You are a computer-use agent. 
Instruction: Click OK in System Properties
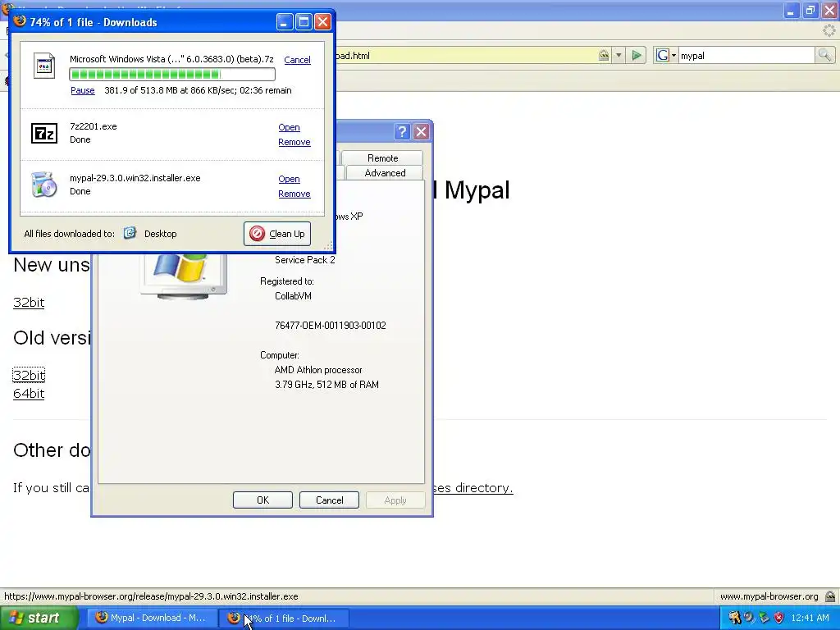(x=262, y=500)
